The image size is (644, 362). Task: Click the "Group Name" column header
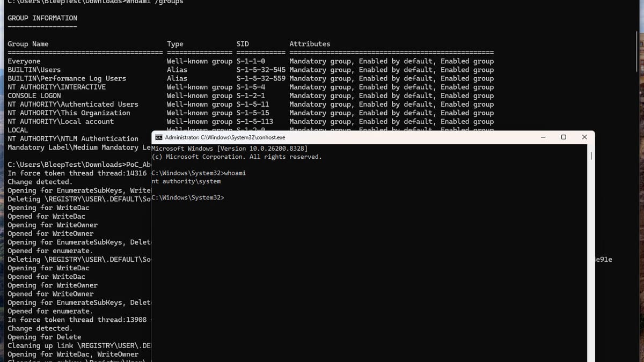tap(28, 44)
